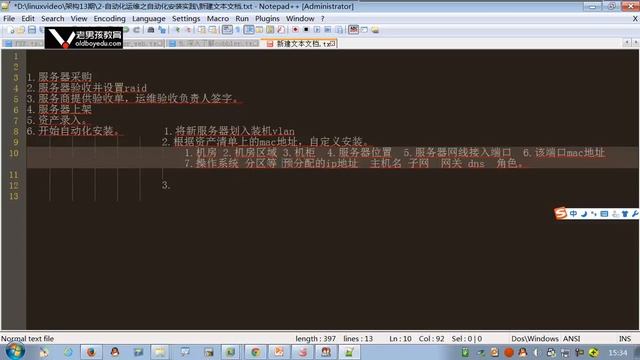Click text '1.将新服务器划入装机vlan'
The height and width of the screenshot is (360, 640).
click(229, 131)
